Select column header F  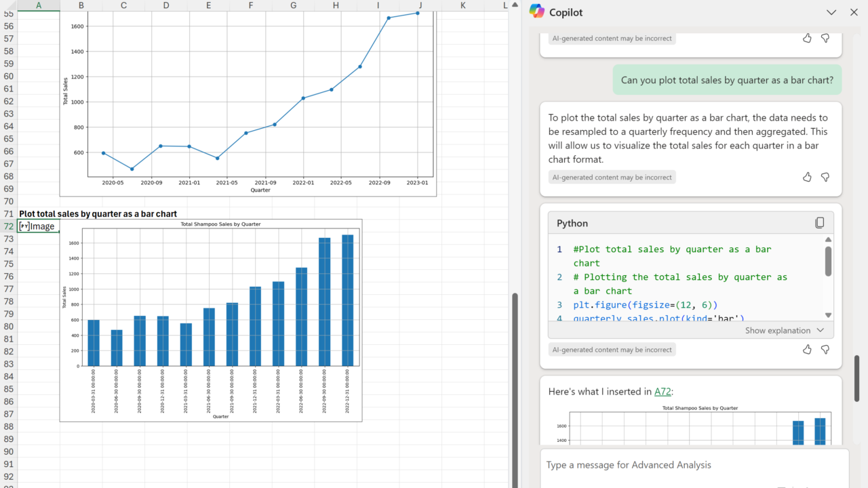(x=251, y=5)
